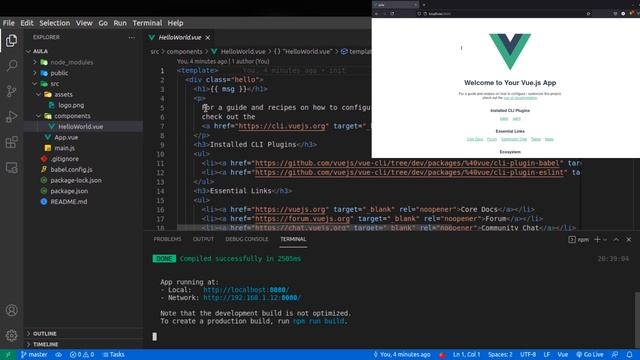The height and width of the screenshot is (360, 640).
Task: Open package.json file
Action: click(69, 191)
